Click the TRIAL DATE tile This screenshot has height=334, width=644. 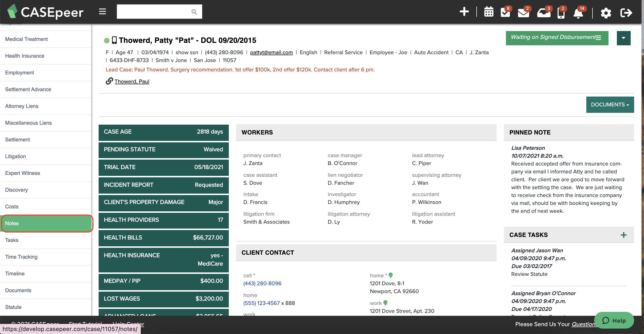click(x=163, y=167)
